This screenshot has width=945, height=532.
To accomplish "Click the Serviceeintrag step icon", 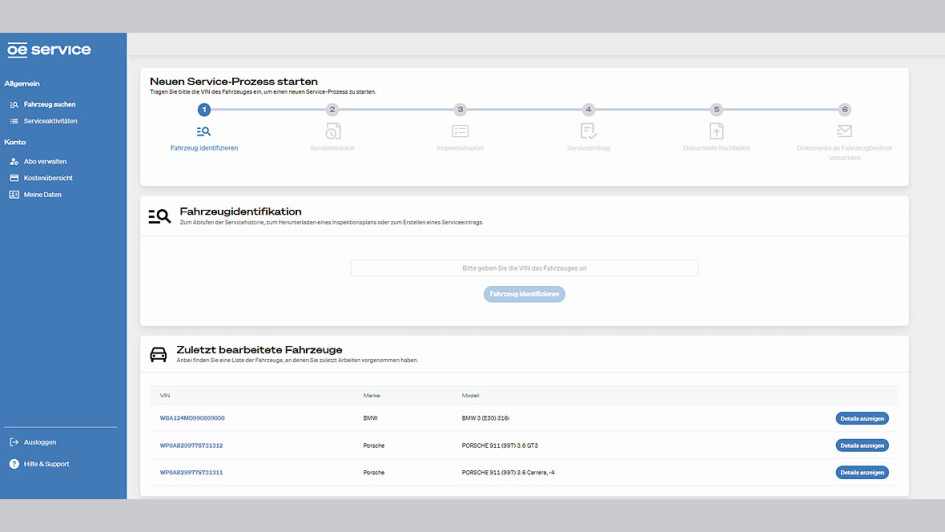I will click(588, 131).
